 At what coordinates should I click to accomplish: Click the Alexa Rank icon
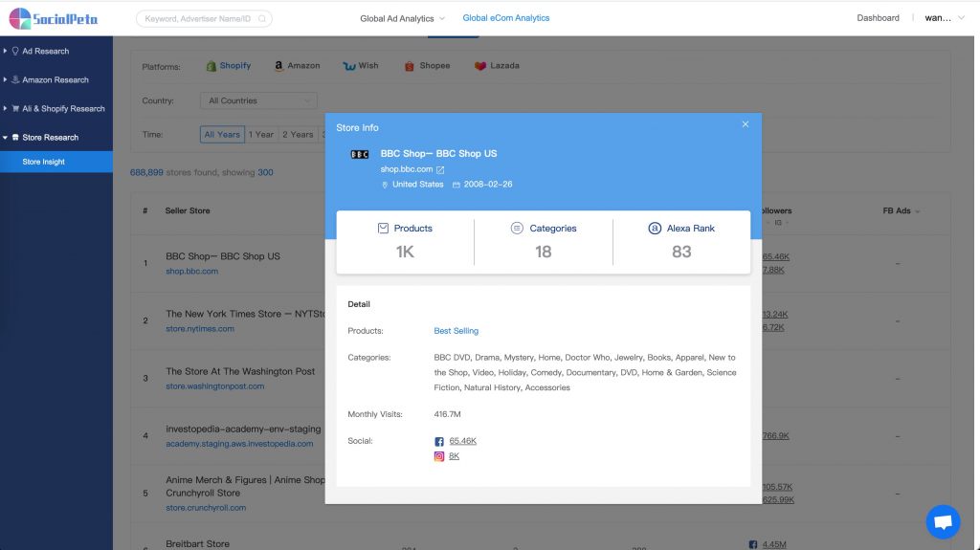[655, 228]
